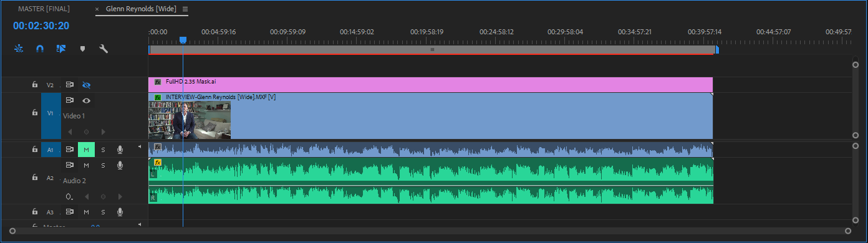Viewport: 868px width, 243px height.
Task: Click fx badge on Mask.ai clip
Action: click(x=158, y=82)
